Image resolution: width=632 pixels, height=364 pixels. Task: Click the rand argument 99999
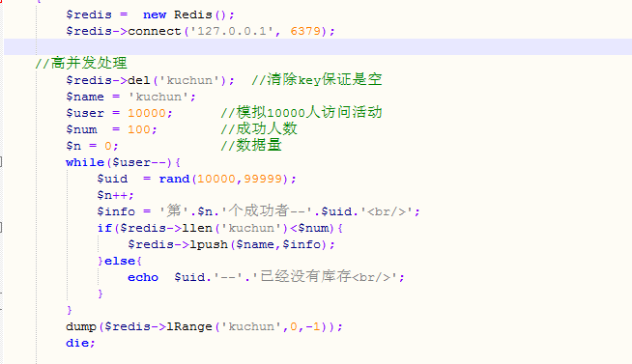coord(263,179)
